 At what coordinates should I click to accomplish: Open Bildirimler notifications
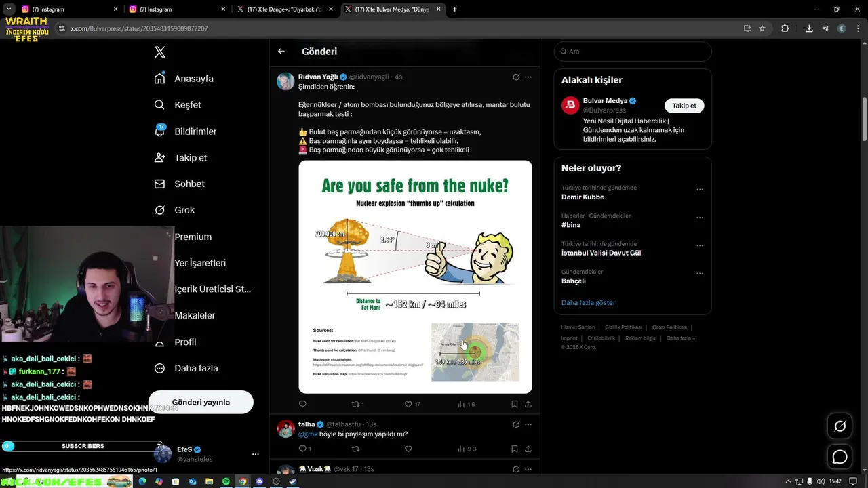pyautogui.click(x=185, y=131)
